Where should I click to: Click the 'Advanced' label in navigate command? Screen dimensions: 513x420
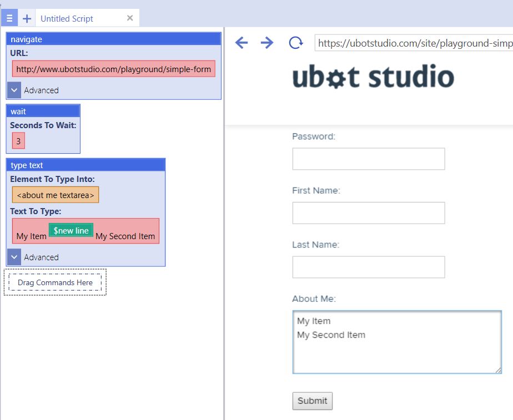[x=41, y=90]
